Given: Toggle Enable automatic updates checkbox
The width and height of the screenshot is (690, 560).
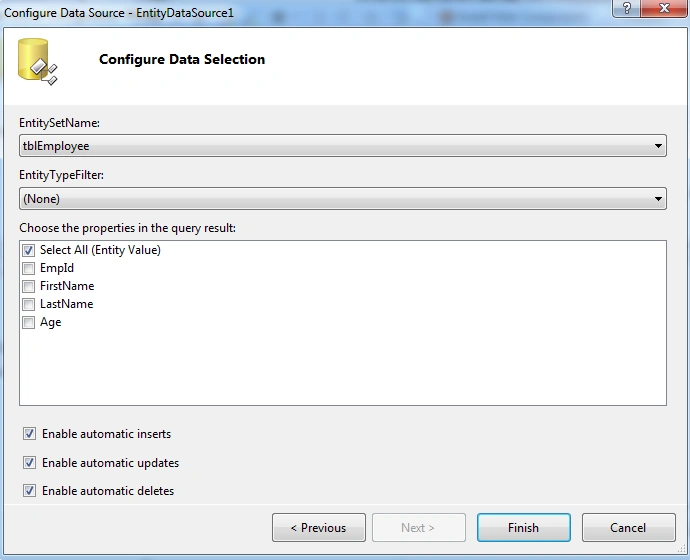Looking at the screenshot, I should coord(29,463).
